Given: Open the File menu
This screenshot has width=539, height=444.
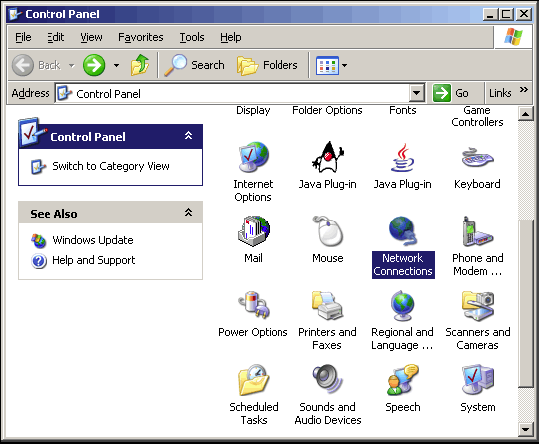Looking at the screenshot, I should pyautogui.click(x=23, y=37).
